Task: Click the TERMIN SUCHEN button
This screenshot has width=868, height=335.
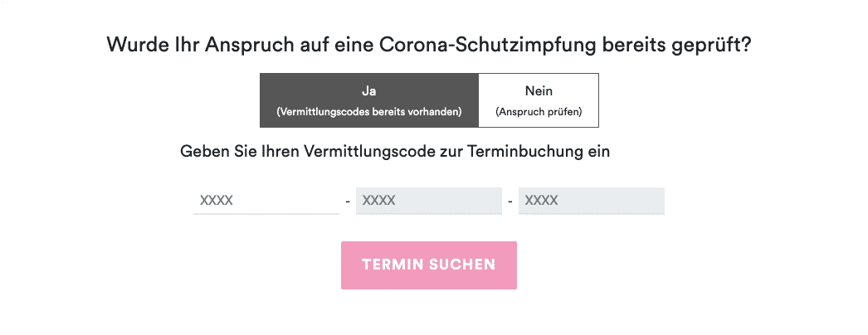Action: tap(429, 265)
